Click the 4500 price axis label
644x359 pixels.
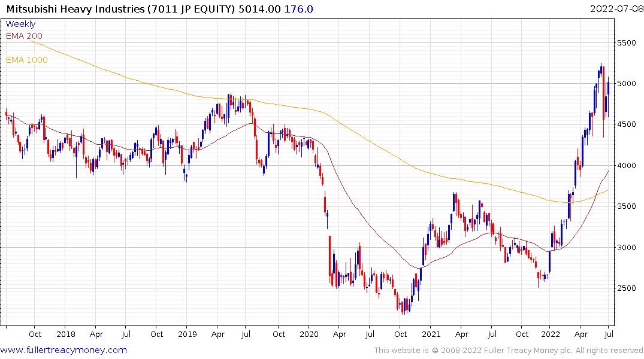[627, 124]
